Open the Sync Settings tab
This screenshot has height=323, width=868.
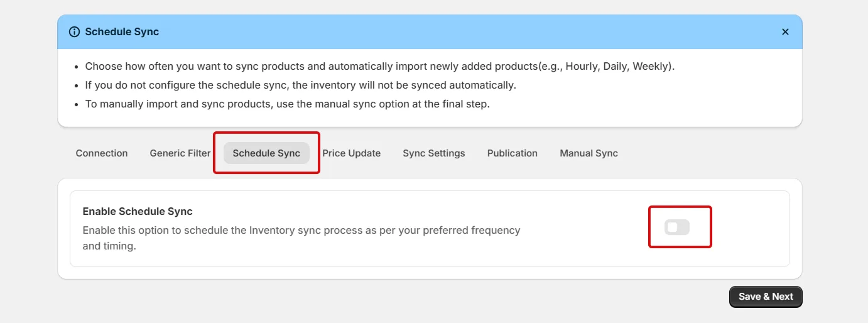(434, 153)
